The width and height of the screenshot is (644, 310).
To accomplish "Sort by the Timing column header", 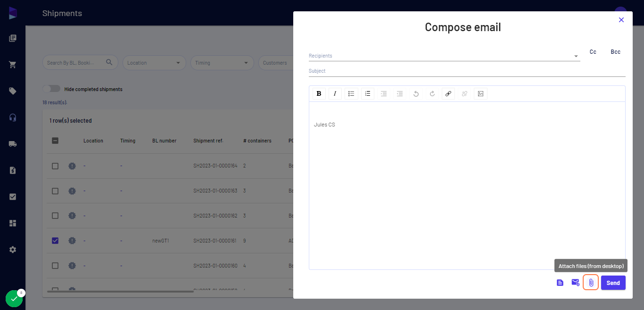I will [128, 141].
